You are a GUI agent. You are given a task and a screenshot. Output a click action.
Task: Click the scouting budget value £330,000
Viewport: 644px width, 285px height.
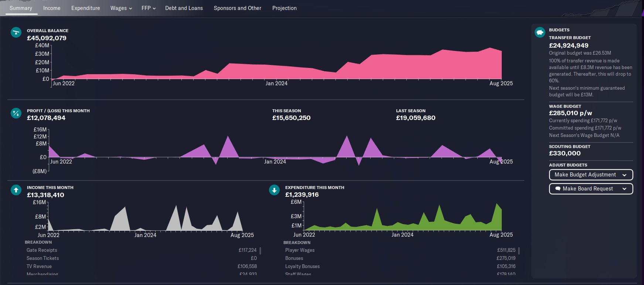pos(565,153)
